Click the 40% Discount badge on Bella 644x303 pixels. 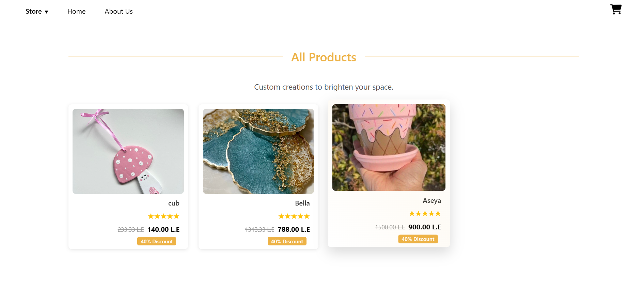[x=287, y=241]
